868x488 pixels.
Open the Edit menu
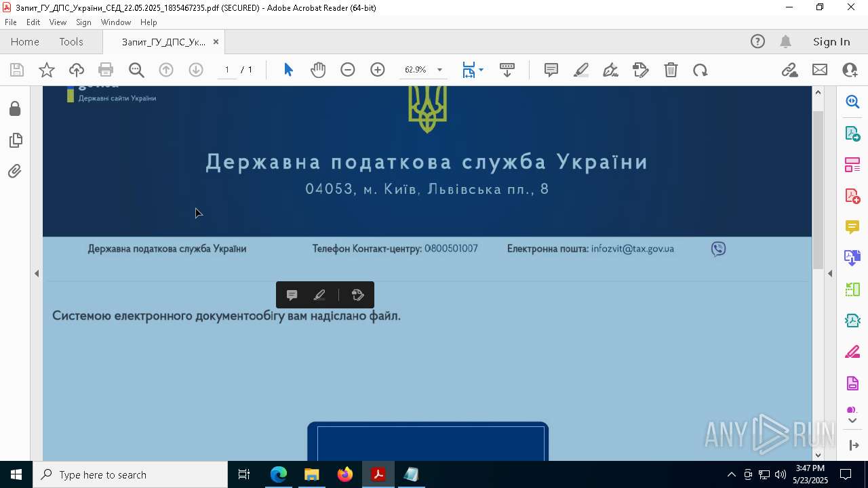click(33, 22)
